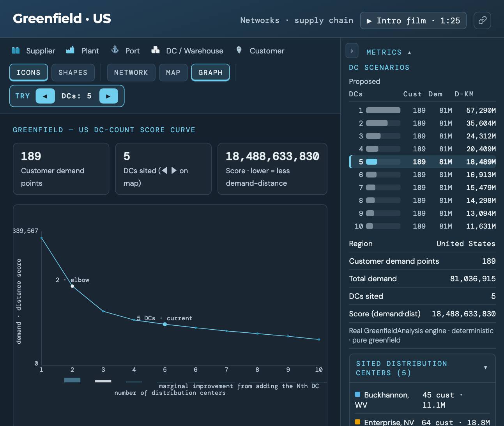Click marginal improvement bar under 2
Image resolution: width=504 pixels, height=426 pixels.
72,380
